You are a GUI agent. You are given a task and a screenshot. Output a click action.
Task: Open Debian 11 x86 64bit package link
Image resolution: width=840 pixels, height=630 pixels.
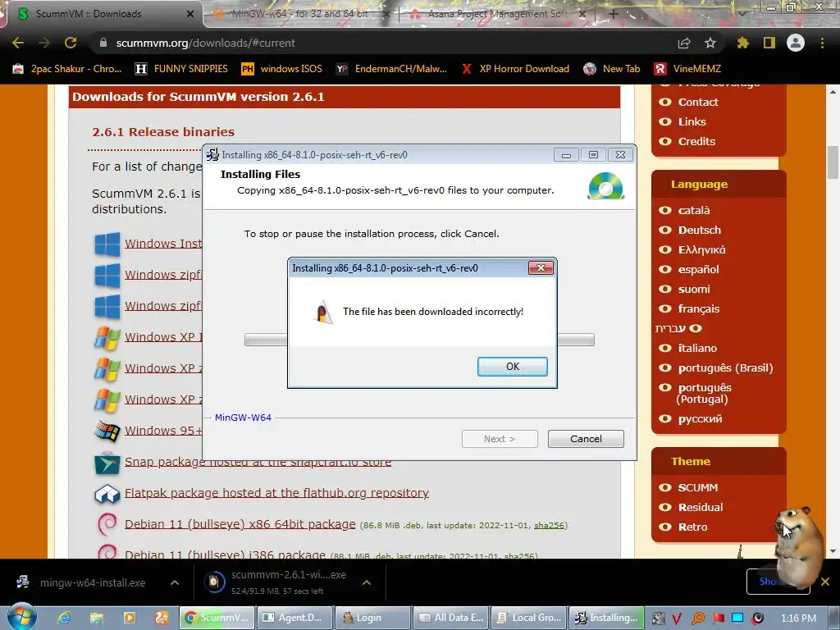(240, 524)
